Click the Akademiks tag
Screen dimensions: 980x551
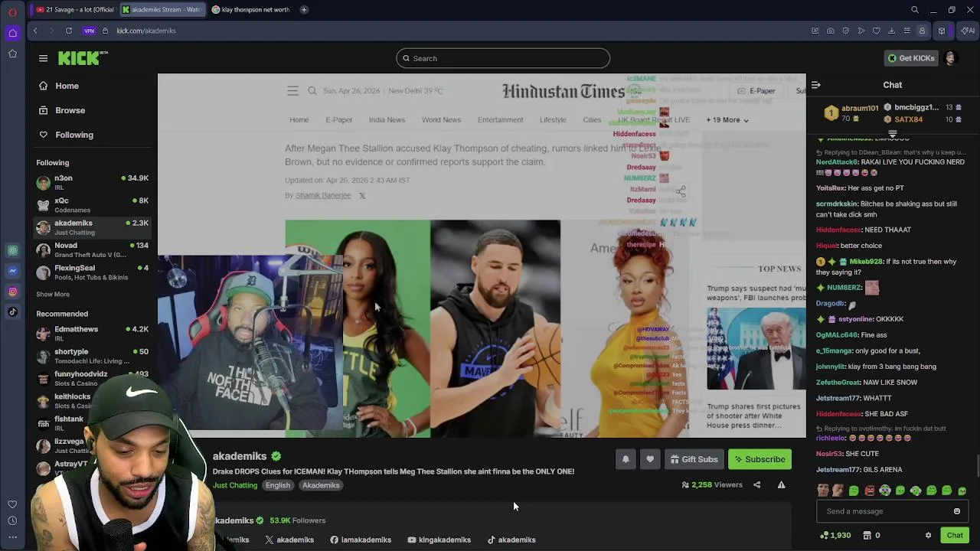tap(321, 485)
